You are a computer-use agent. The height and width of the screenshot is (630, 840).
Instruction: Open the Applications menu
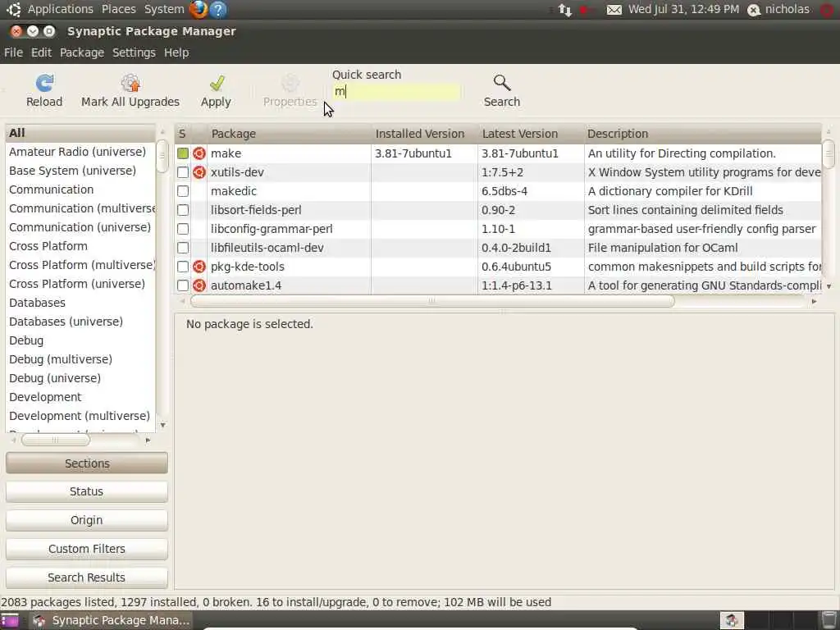point(61,9)
